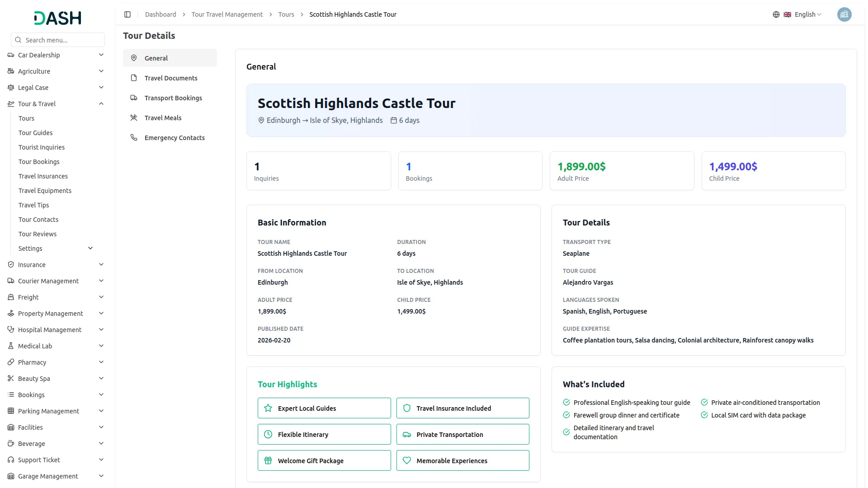This screenshot has height=488, width=868.
Task: Click the Garage Management icon
Action: click(10, 476)
